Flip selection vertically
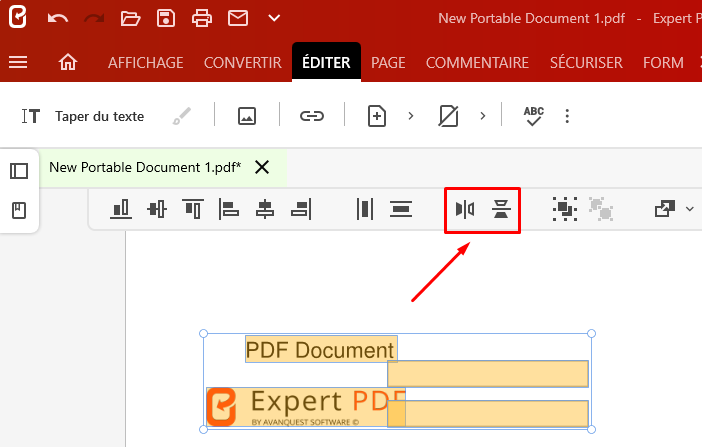702x447 pixels. [x=501, y=209]
